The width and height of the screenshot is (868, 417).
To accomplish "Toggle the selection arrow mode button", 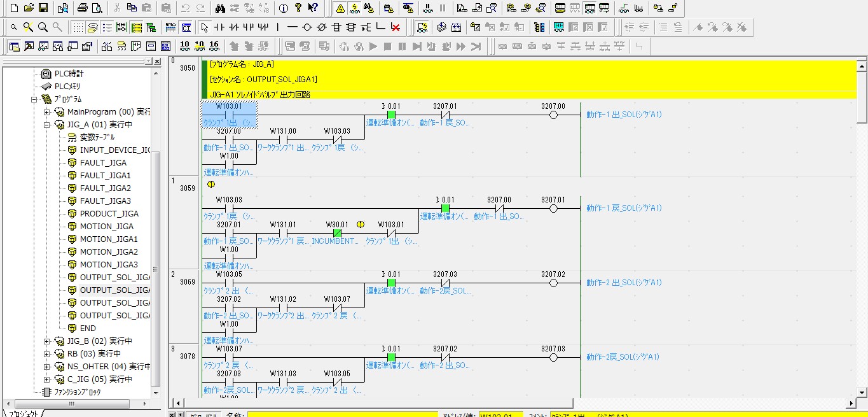I will pyautogui.click(x=204, y=27).
